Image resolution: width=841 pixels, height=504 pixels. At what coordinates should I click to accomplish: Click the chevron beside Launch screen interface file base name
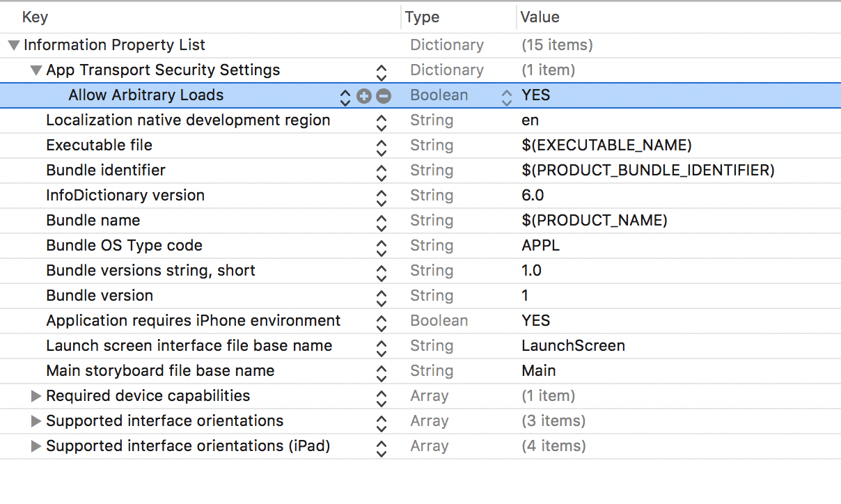click(x=382, y=346)
